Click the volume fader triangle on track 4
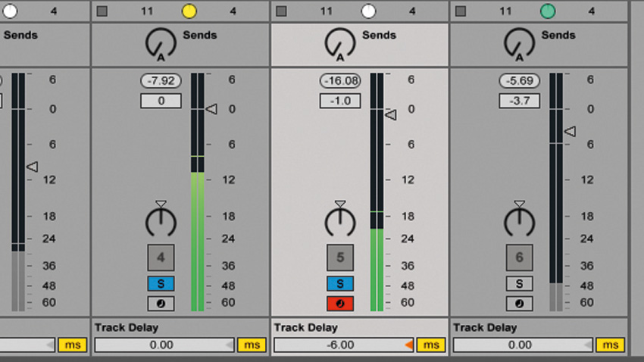The height and width of the screenshot is (362, 644). click(x=211, y=109)
